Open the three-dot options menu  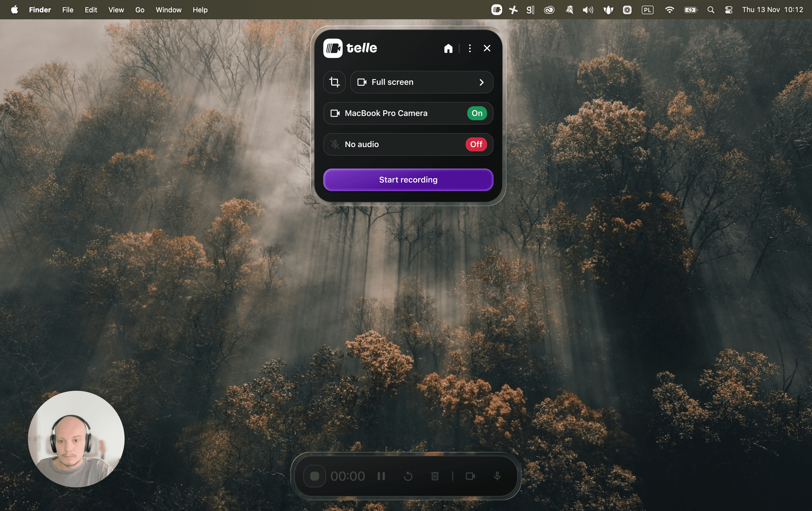[x=469, y=49]
